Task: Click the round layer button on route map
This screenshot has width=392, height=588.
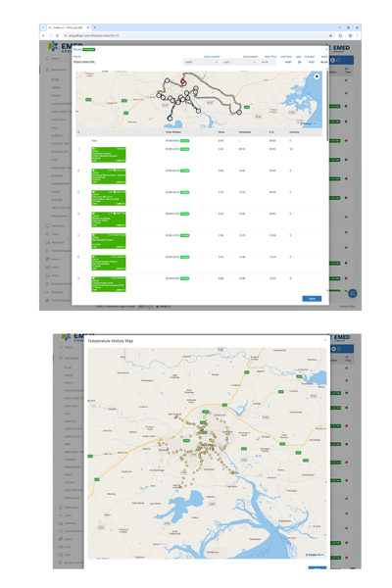Action: (x=317, y=76)
